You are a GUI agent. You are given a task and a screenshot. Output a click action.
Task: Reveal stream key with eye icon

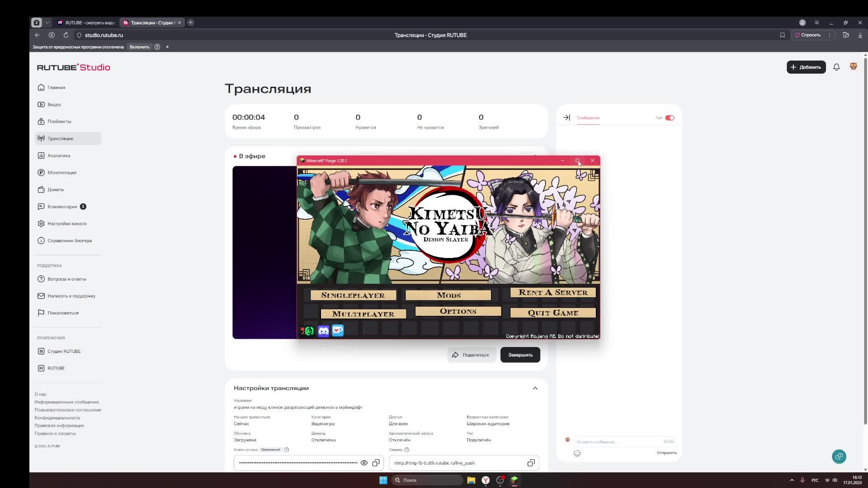coord(364,463)
